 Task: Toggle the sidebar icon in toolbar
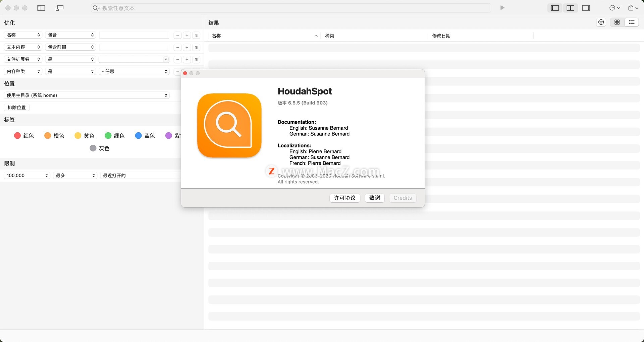coord(41,8)
